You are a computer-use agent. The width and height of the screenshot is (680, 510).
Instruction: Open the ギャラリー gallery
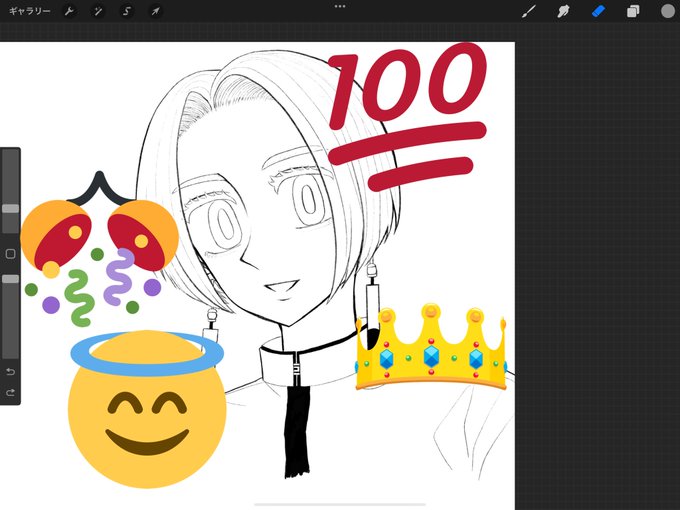click(29, 11)
